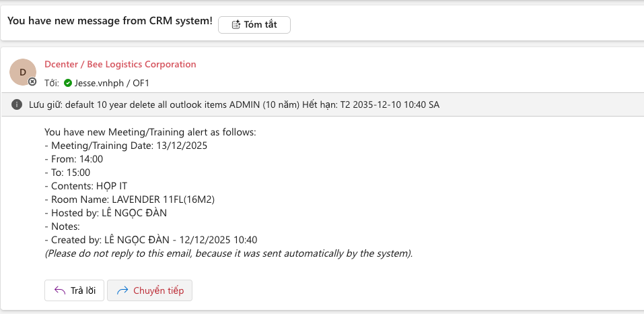Open the sender's "D" avatar
Viewport: 644px width, 314px height.
pyautogui.click(x=22, y=71)
